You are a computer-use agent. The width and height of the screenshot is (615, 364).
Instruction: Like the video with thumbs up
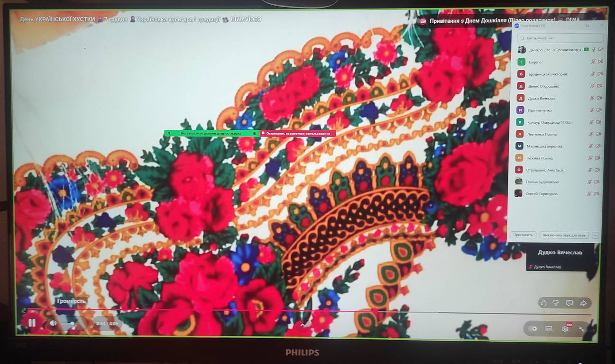543,303
